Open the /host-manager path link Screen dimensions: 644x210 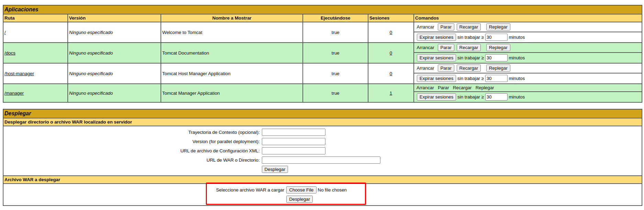19,74
